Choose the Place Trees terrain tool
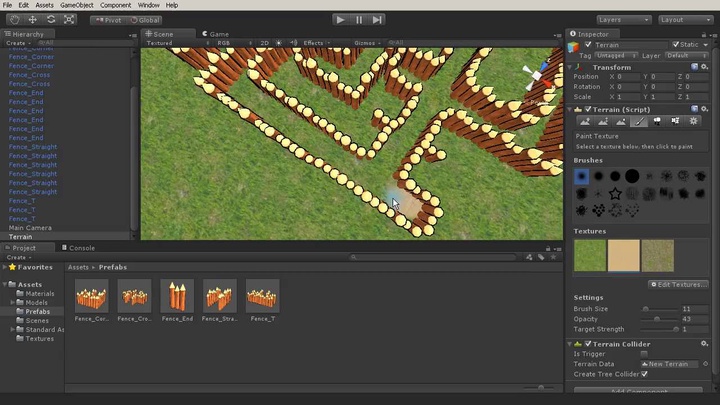The height and width of the screenshot is (405, 720). (657, 121)
